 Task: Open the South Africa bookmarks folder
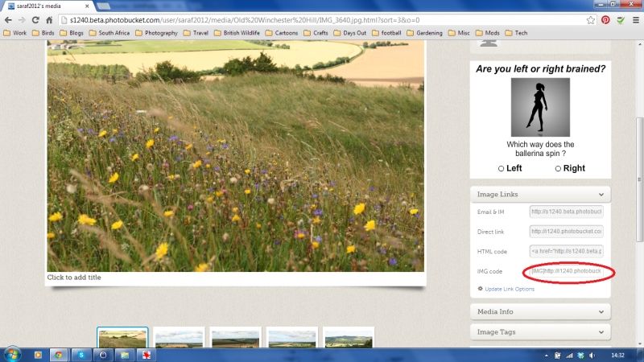click(x=109, y=33)
